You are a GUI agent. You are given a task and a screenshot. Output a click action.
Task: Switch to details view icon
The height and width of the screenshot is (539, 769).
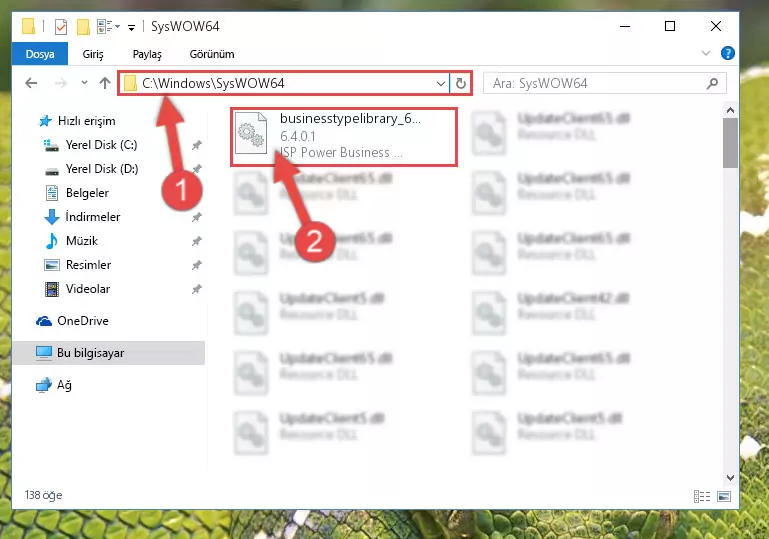pos(702,496)
